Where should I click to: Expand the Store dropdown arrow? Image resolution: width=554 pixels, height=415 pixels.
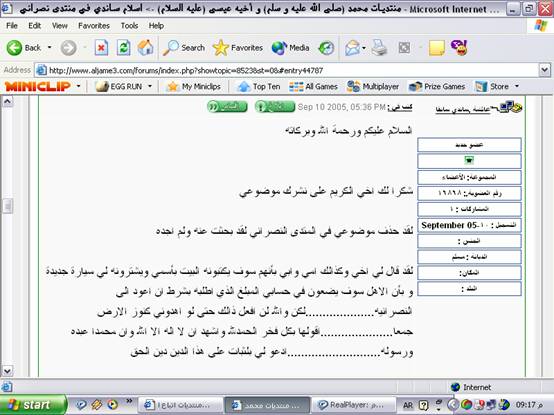point(517,86)
